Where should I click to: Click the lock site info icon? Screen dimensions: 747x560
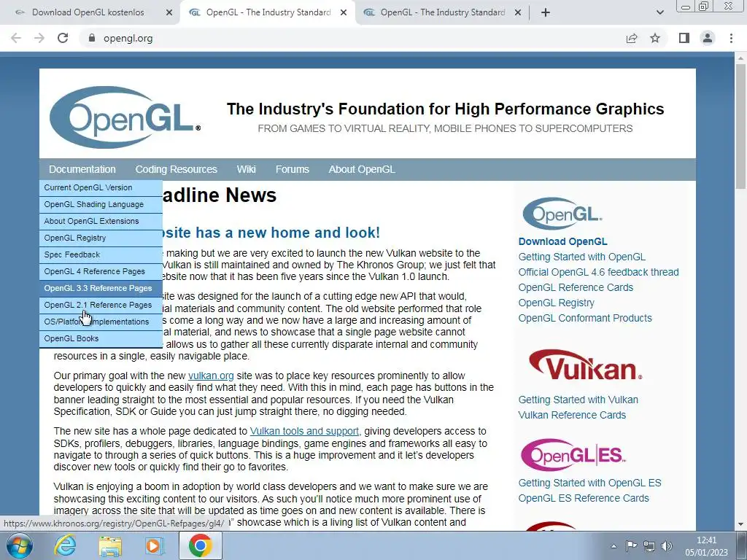(92, 38)
